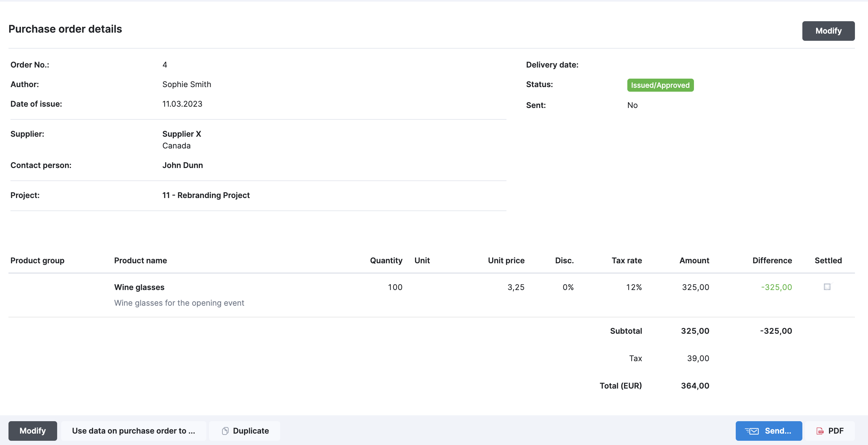Select the order number value 4
The height and width of the screenshot is (445, 868).
click(x=165, y=65)
